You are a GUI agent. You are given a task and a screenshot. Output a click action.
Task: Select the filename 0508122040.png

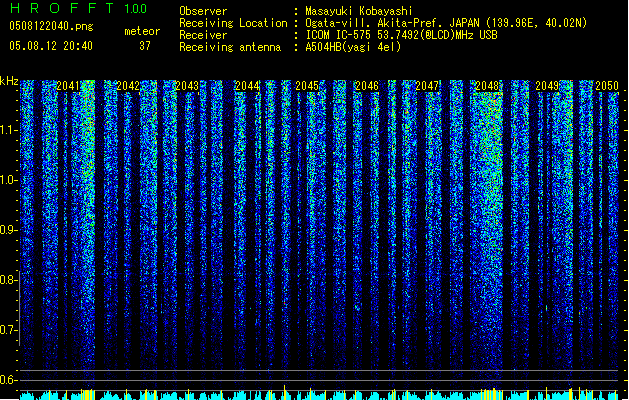[51, 27]
